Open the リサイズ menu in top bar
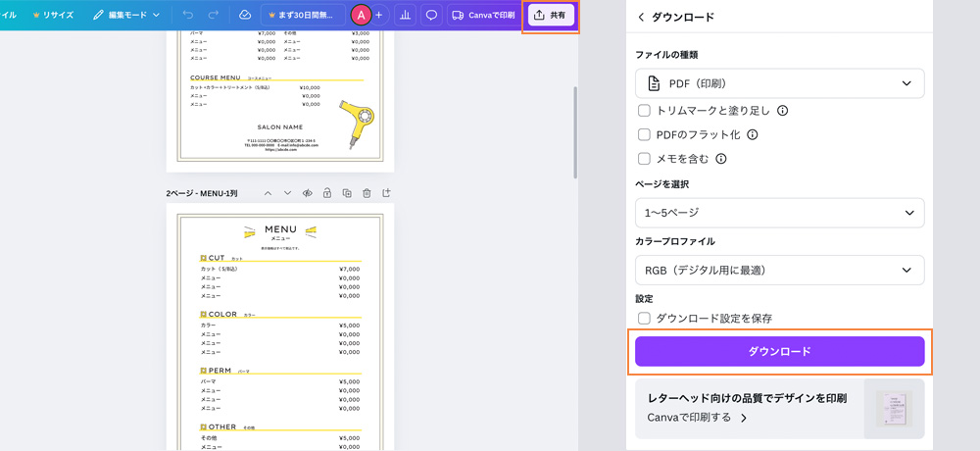Screen dimensions: 980x451 tap(53, 16)
